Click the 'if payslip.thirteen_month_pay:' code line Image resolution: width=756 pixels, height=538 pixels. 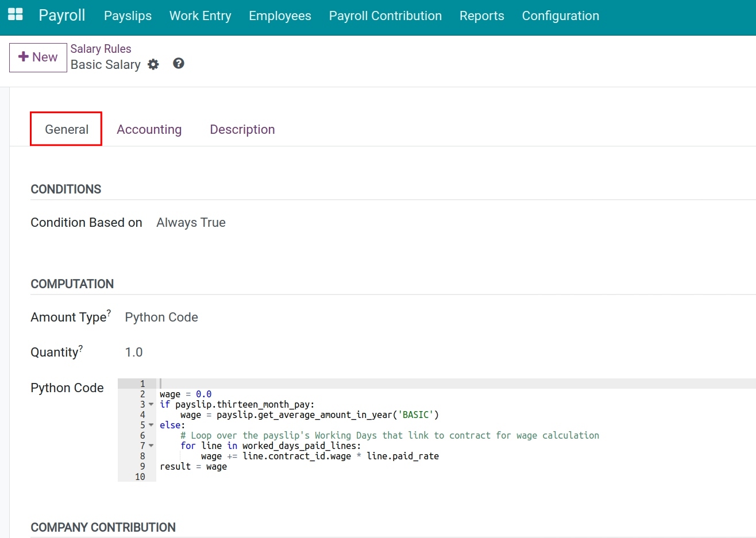237,404
